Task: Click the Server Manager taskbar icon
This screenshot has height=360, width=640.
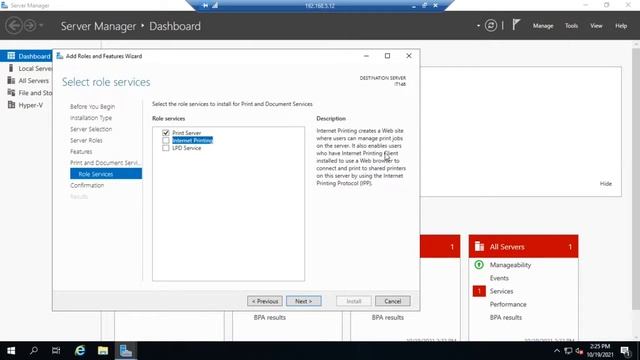Action: [126, 351]
